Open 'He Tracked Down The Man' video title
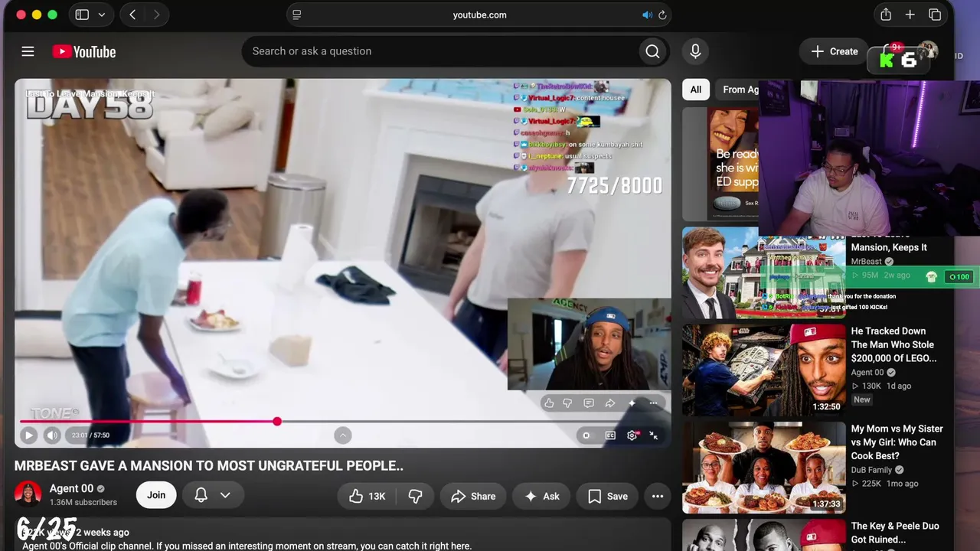Image resolution: width=980 pixels, height=551 pixels. point(893,344)
